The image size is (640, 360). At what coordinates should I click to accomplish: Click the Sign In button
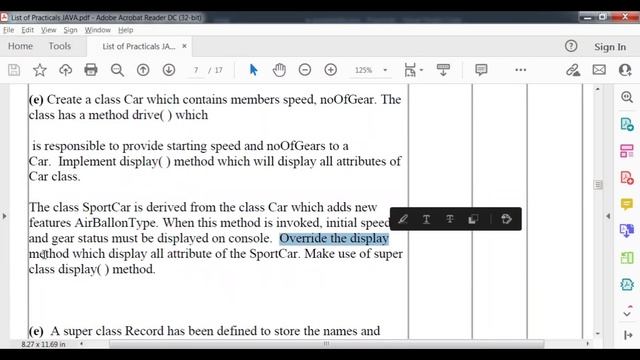(610, 47)
